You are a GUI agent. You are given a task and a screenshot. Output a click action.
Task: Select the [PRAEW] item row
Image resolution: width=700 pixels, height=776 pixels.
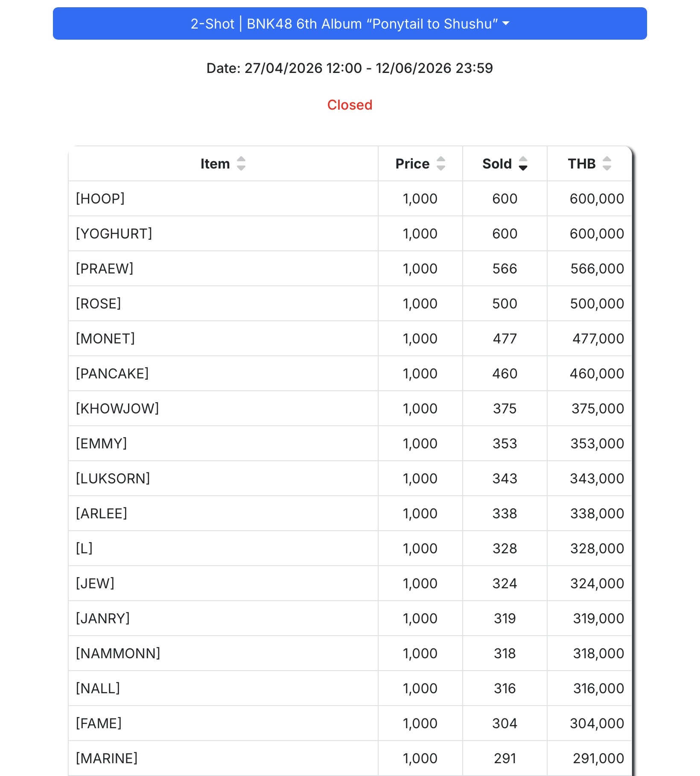pos(350,268)
